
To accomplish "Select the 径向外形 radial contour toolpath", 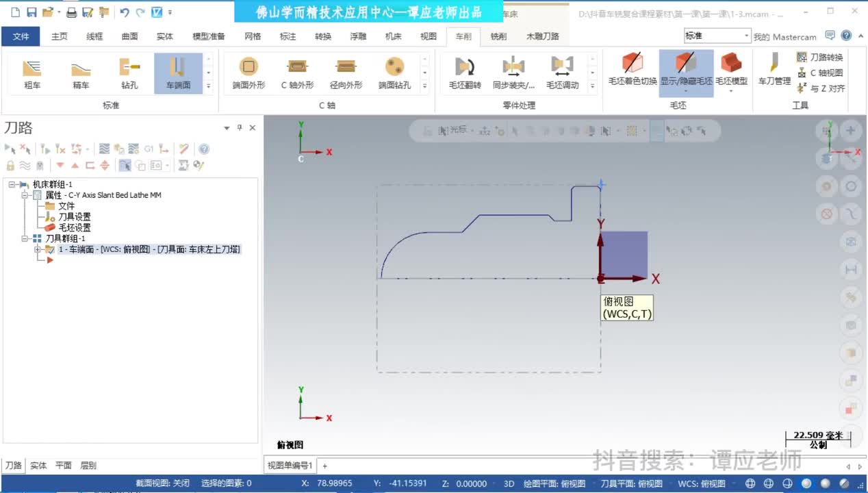I will point(346,73).
